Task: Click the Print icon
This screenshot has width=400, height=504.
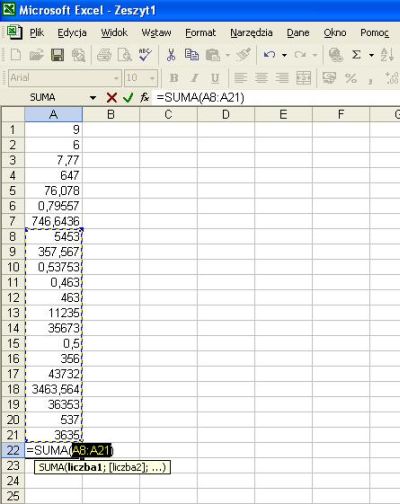Action: pos(104,55)
